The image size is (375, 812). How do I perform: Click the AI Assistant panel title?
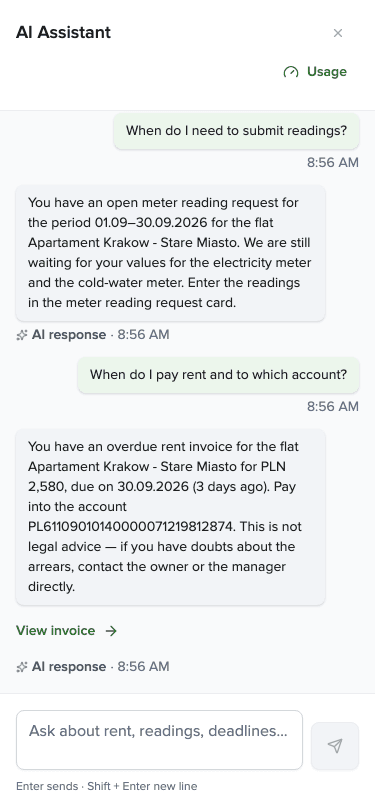coord(63,33)
